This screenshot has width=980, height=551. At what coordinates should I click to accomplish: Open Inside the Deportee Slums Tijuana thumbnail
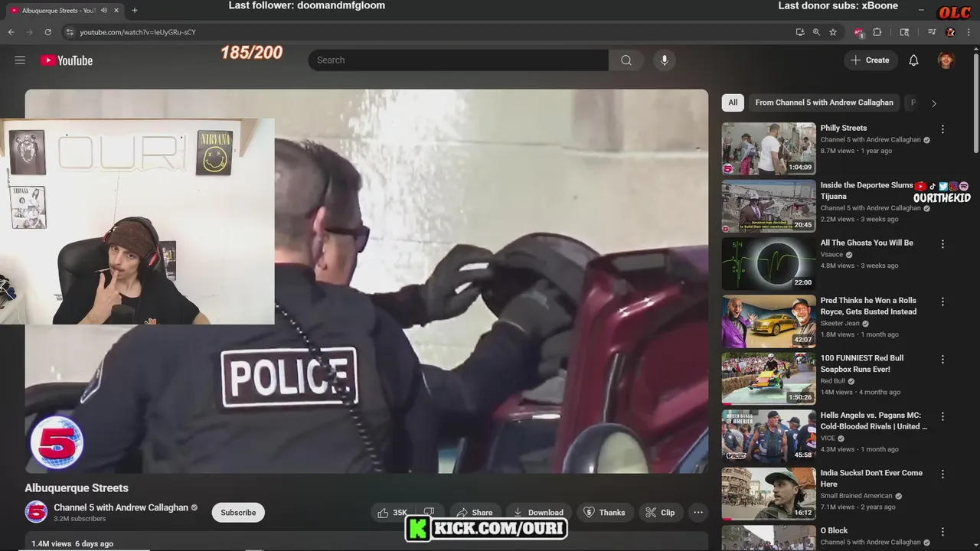pos(769,206)
